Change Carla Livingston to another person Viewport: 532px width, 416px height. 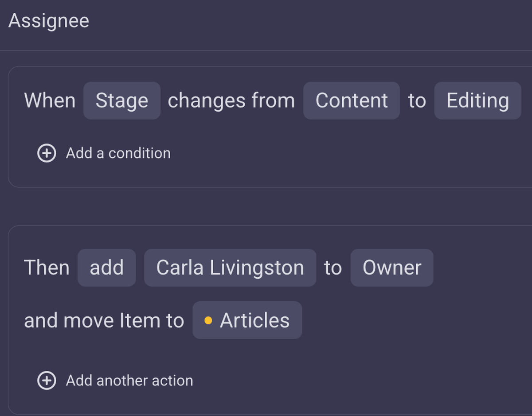(x=230, y=267)
